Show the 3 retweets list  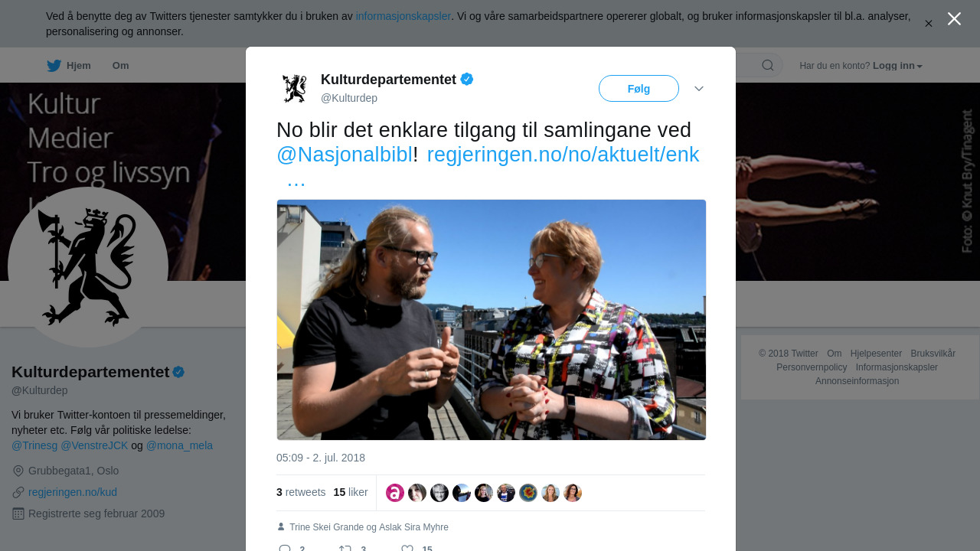point(301,493)
